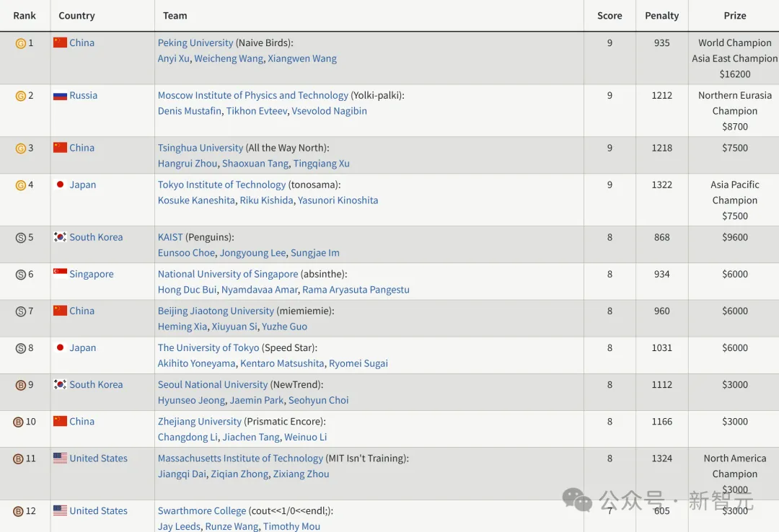Open the National University of Singapore link
Viewport: 779px width, 532px height.
pyautogui.click(x=228, y=274)
